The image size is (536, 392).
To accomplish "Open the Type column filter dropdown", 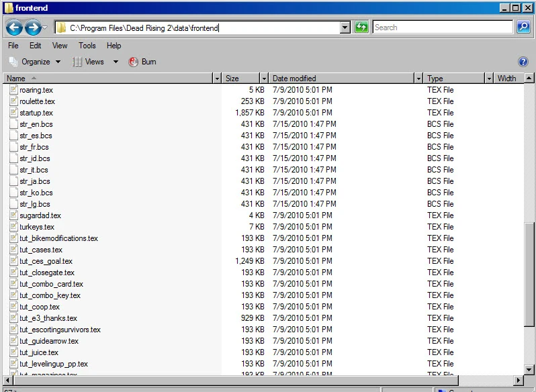I will (x=489, y=79).
